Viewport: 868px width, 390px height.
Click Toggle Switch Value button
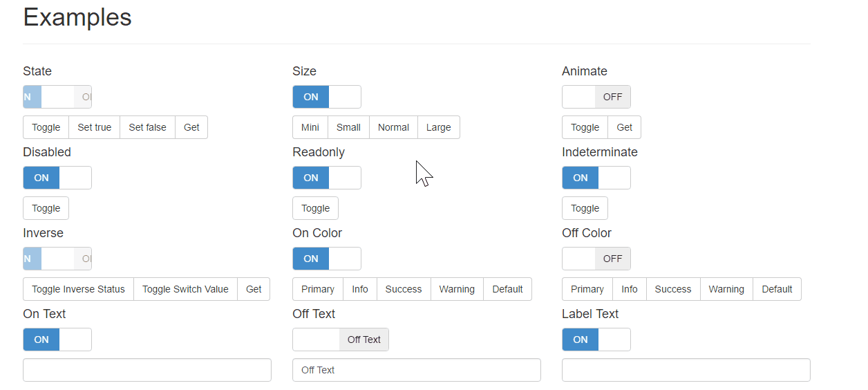(185, 289)
